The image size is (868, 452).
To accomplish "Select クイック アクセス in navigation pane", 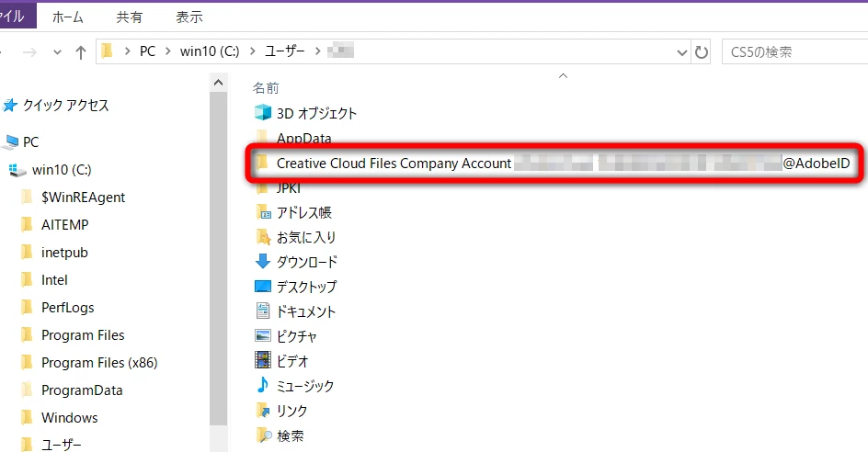I will pyautogui.click(x=66, y=105).
